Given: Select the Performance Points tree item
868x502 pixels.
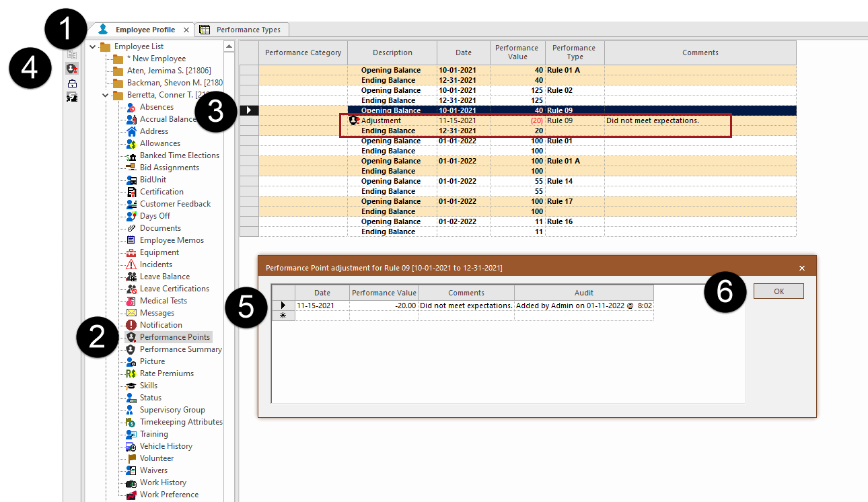Looking at the screenshot, I should point(175,336).
